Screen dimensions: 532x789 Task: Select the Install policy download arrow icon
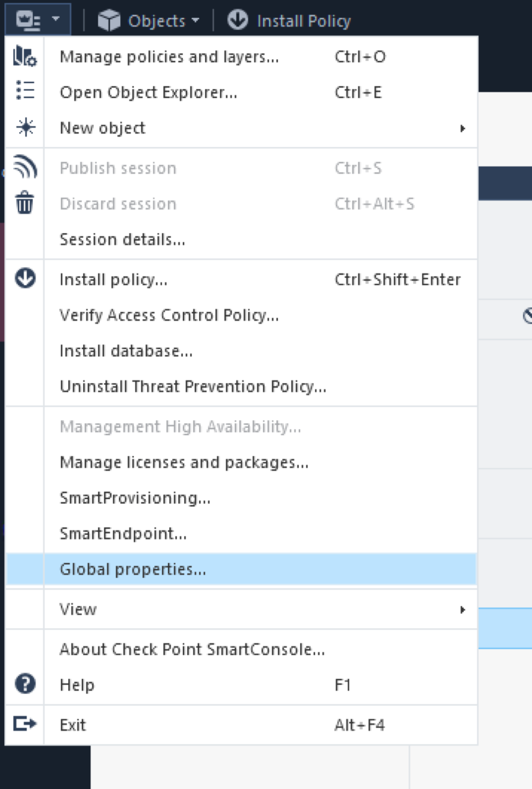(25, 279)
